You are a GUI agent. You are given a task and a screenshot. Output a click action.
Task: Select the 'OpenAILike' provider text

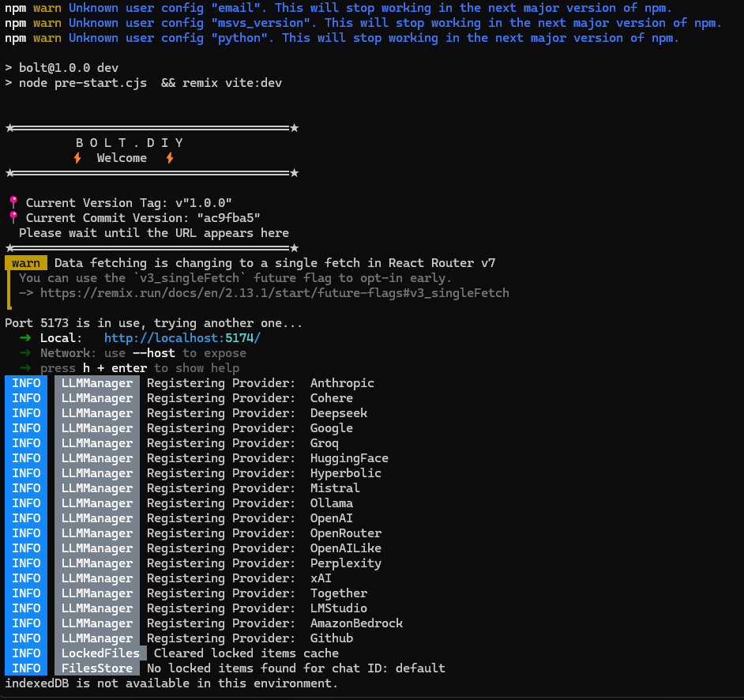tap(345, 548)
